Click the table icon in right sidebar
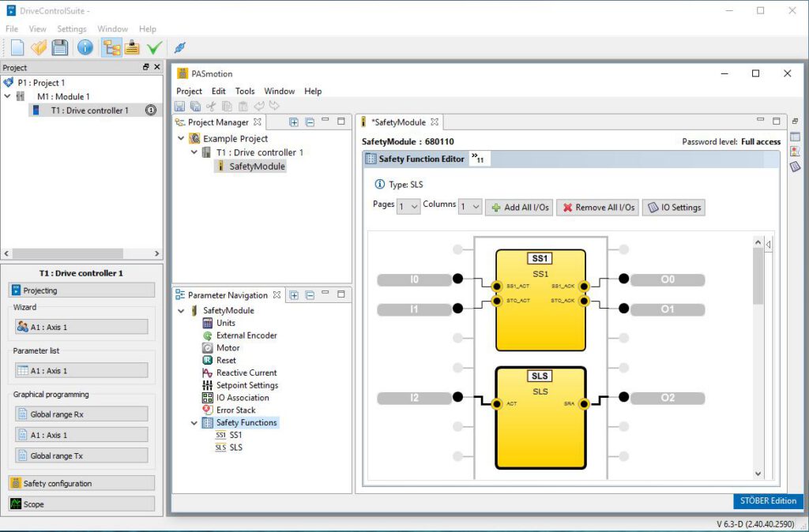This screenshot has height=532, width=809. click(x=795, y=137)
